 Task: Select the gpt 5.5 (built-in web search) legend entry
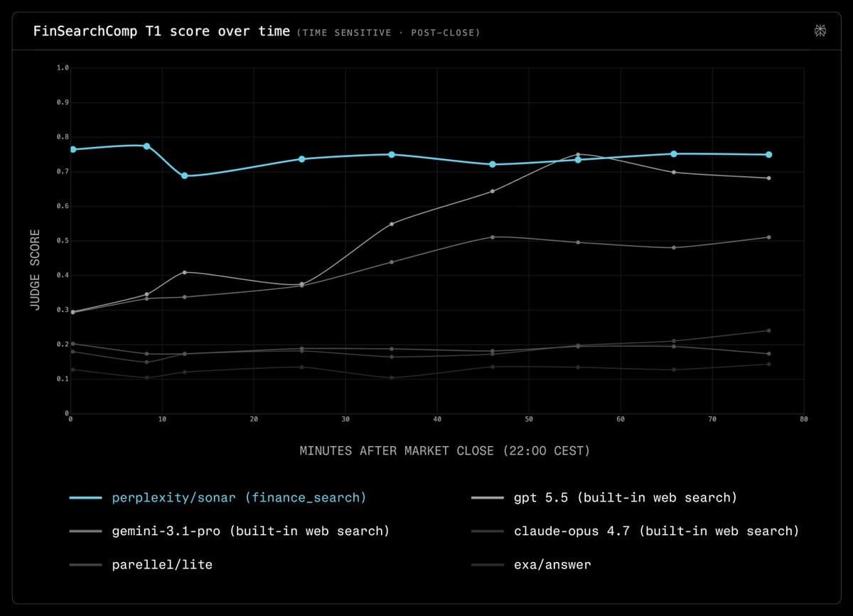[x=604, y=498]
